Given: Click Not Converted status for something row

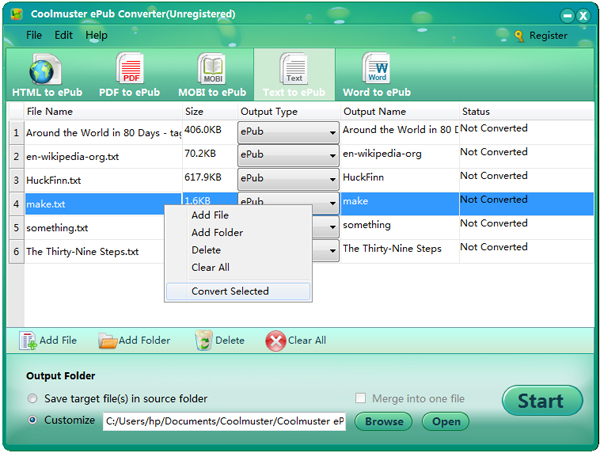Looking at the screenshot, I should pos(527,227).
